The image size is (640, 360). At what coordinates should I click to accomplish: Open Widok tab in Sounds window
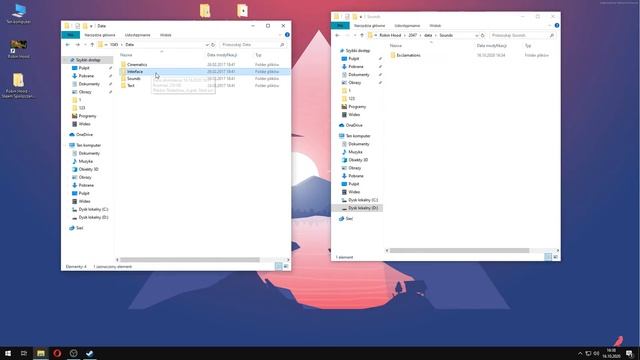coord(435,26)
